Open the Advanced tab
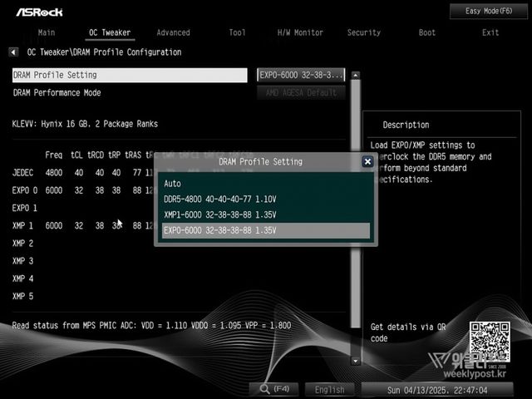Screen dimensions: 532x399 click(x=173, y=32)
